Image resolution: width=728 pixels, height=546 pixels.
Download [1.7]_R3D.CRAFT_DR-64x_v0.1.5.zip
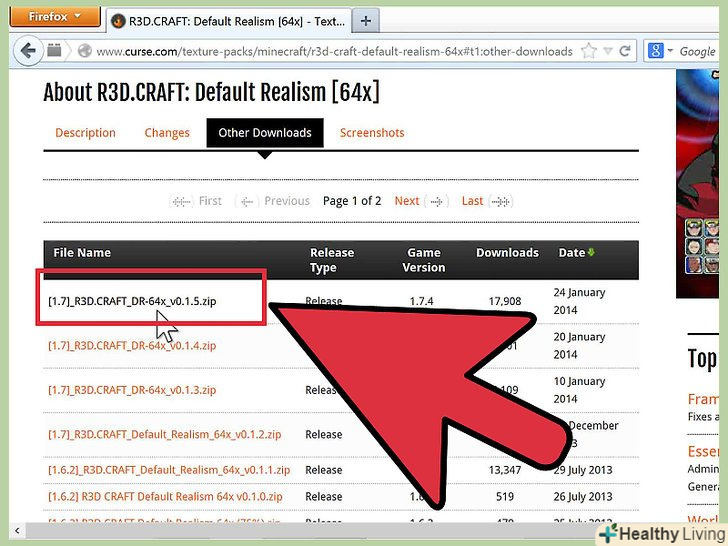point(132,301)
